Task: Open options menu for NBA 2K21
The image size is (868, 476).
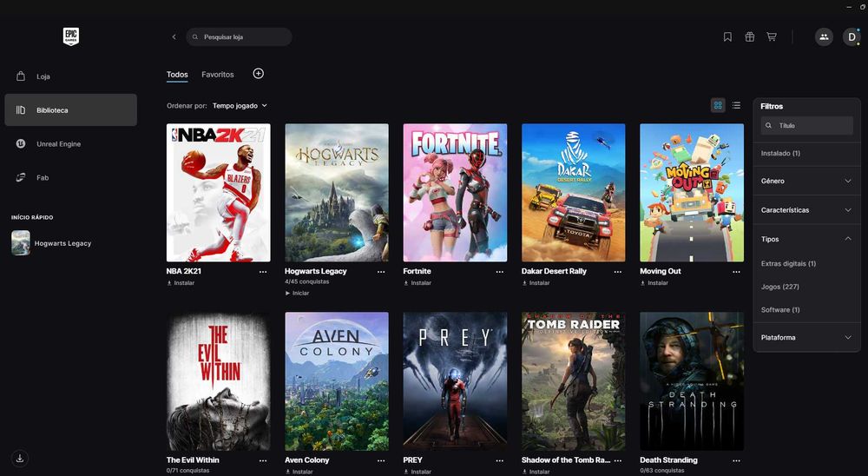Action: pyautogui.click(x=263, y=272)
